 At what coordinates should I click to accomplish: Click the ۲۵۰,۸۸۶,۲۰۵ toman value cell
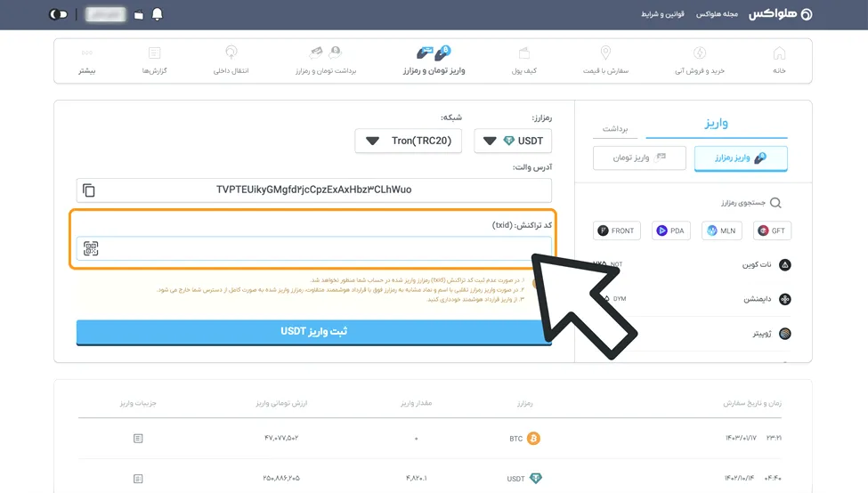pos(281,478)
